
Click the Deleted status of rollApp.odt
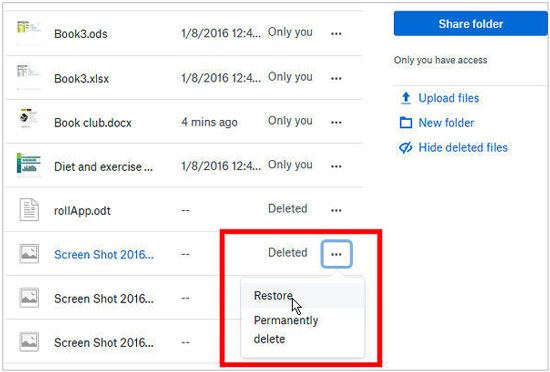288,209
